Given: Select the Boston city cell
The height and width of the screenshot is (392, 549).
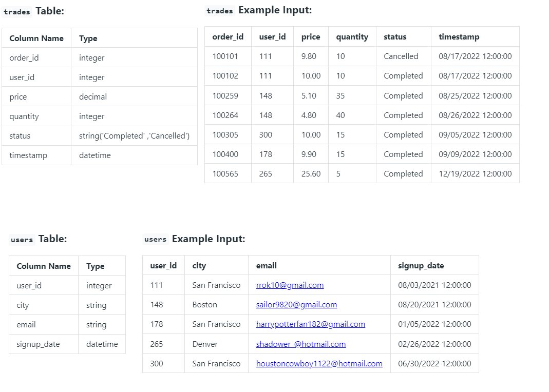Looking at the screenshot, I should 204,305.
